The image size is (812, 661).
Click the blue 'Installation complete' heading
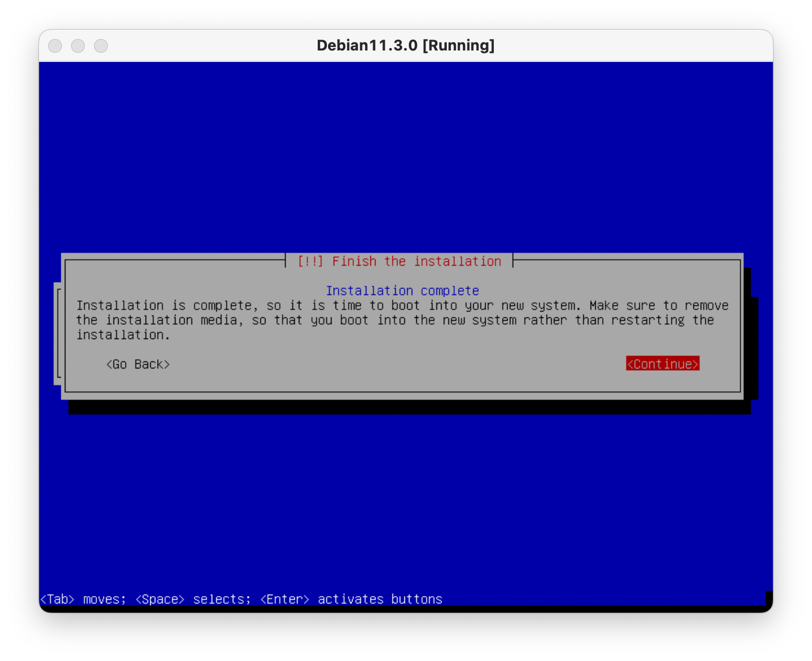point(402,291)
